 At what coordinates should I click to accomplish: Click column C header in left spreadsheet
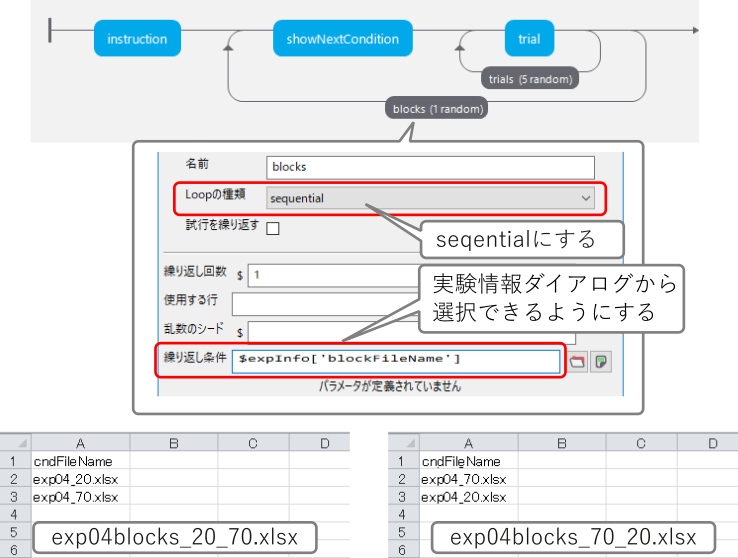(x=253, y=443)
